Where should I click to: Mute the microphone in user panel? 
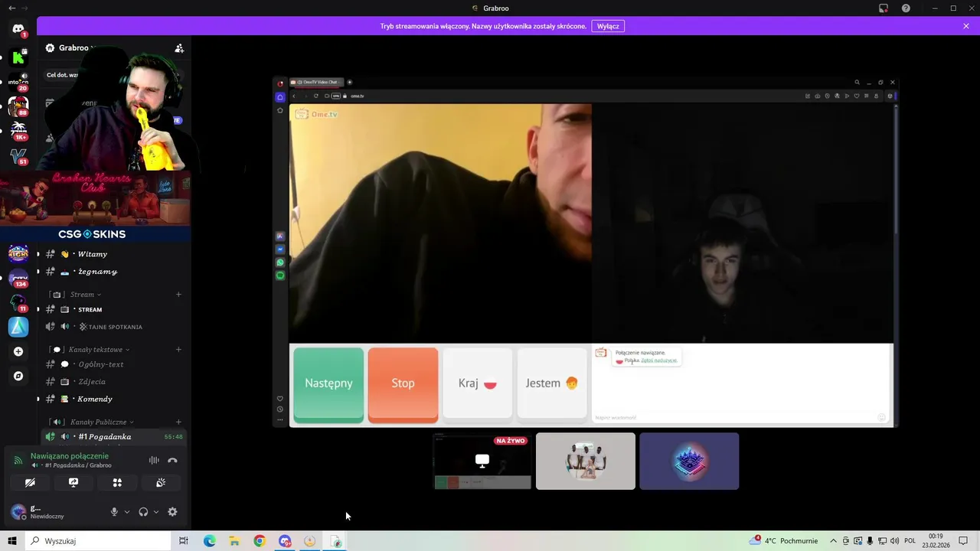click(x=114, y=512)
